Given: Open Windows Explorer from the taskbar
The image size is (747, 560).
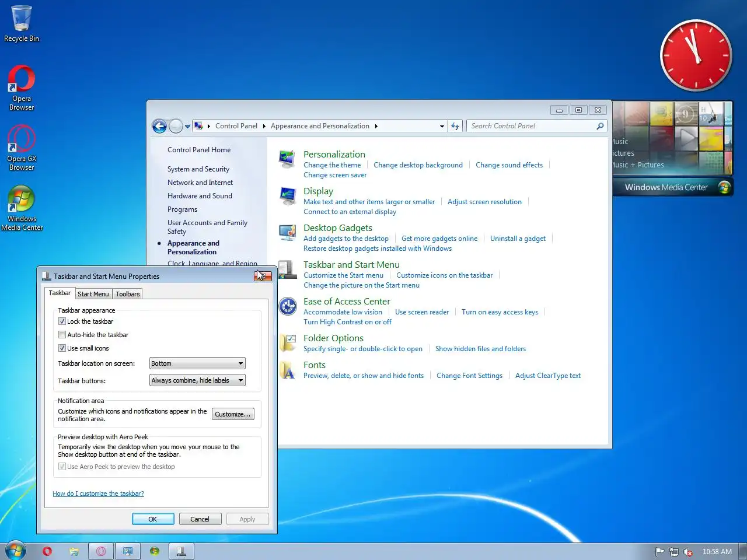Looking at the screenshot, I should tap(74, 551).
